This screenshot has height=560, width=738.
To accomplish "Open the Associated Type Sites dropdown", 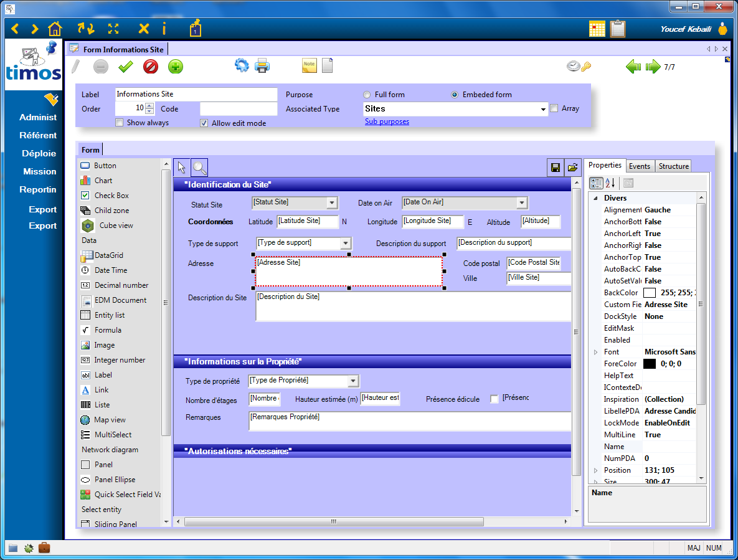I will pos(543,109).
